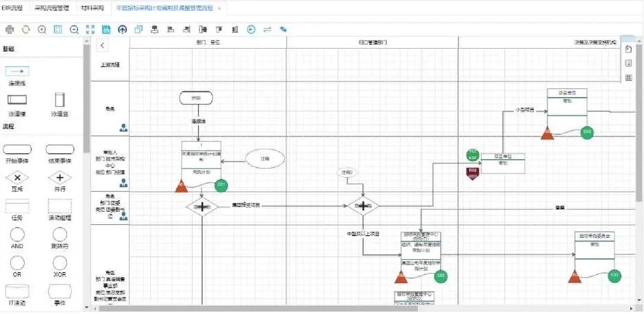The width and height of the screenshot is (644, 314).
Task: Click the canvas horizontal scrollbar
Action: (258, 309)
